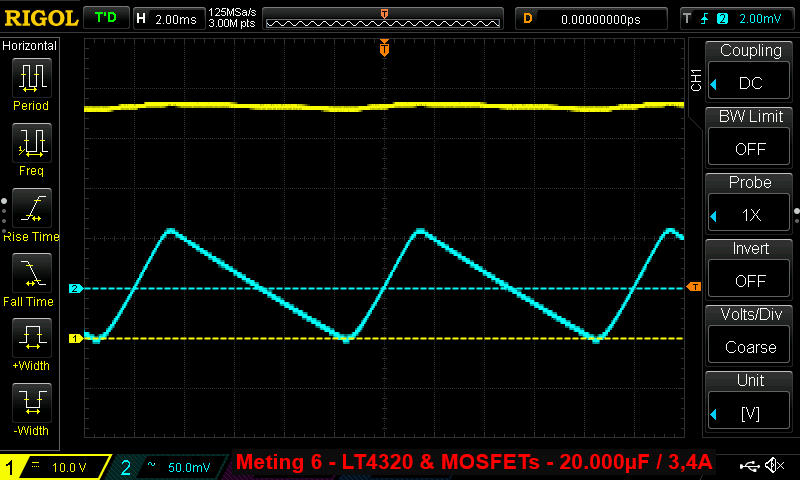The width and height of the screenshot is (800, 480).
Task: Click the waveform memory overview bar
Action: tap(383, 19)
